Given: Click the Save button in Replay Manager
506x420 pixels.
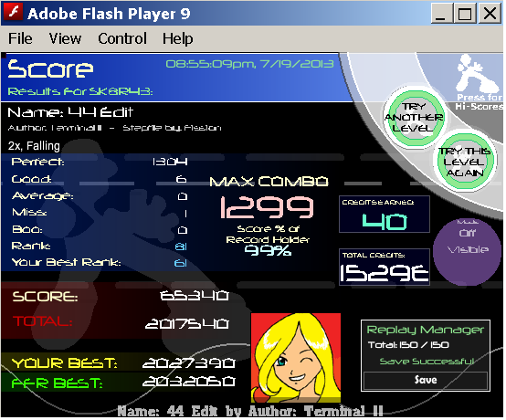Looking at the screenshot, I should click(427, 382).
